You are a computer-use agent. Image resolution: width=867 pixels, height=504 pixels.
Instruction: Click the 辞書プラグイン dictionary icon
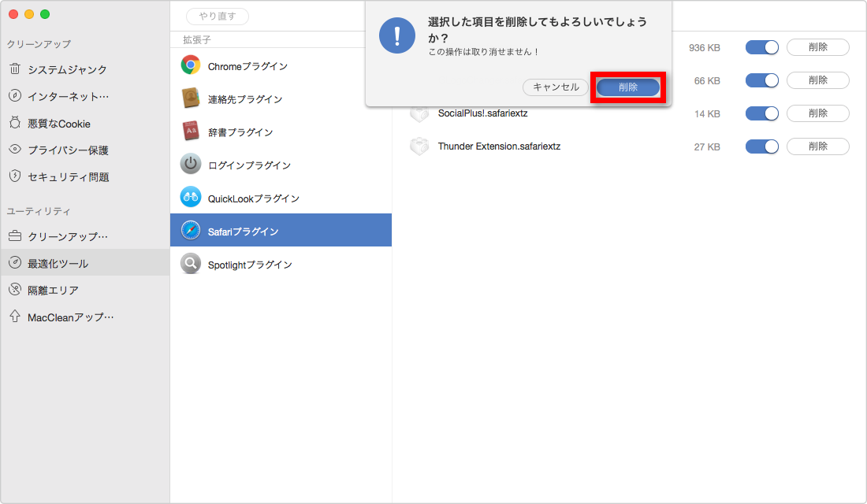coord(190,132)
